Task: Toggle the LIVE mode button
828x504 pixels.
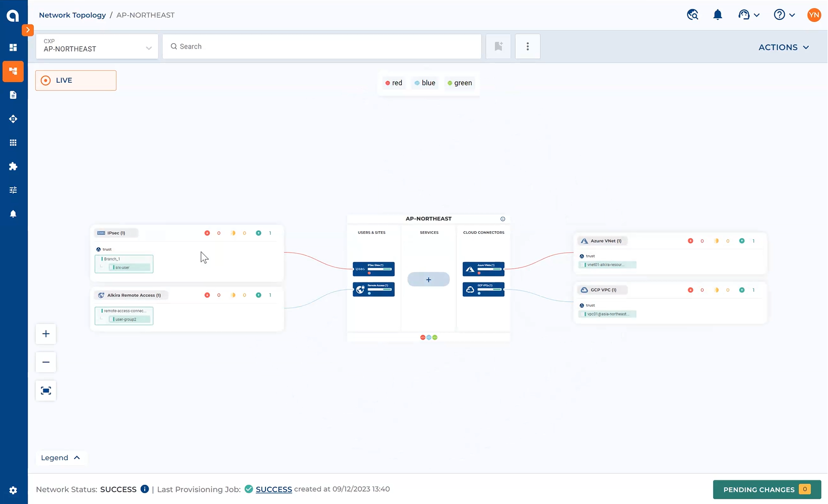Action: (x=76, y=81)
